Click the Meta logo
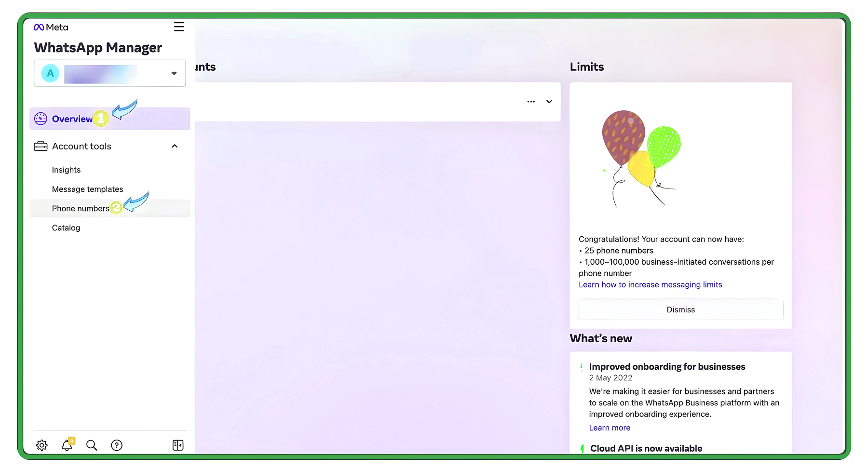 tap(51, 27)
